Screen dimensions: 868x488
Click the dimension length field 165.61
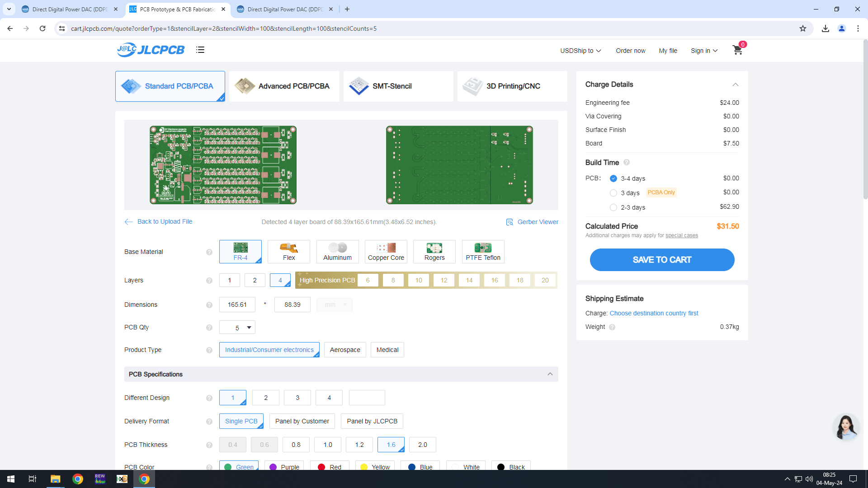coord(237,305)
